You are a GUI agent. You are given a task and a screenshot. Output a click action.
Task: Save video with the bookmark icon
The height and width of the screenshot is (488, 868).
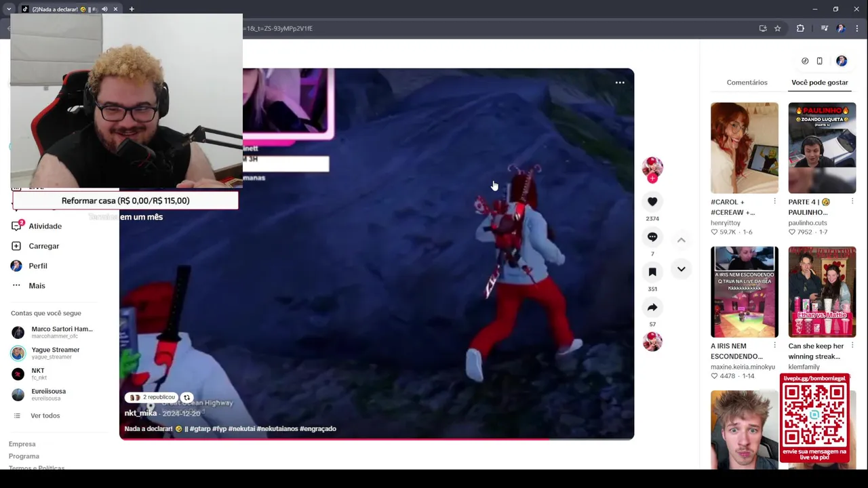pyautogui.click(x=652, y=272)
